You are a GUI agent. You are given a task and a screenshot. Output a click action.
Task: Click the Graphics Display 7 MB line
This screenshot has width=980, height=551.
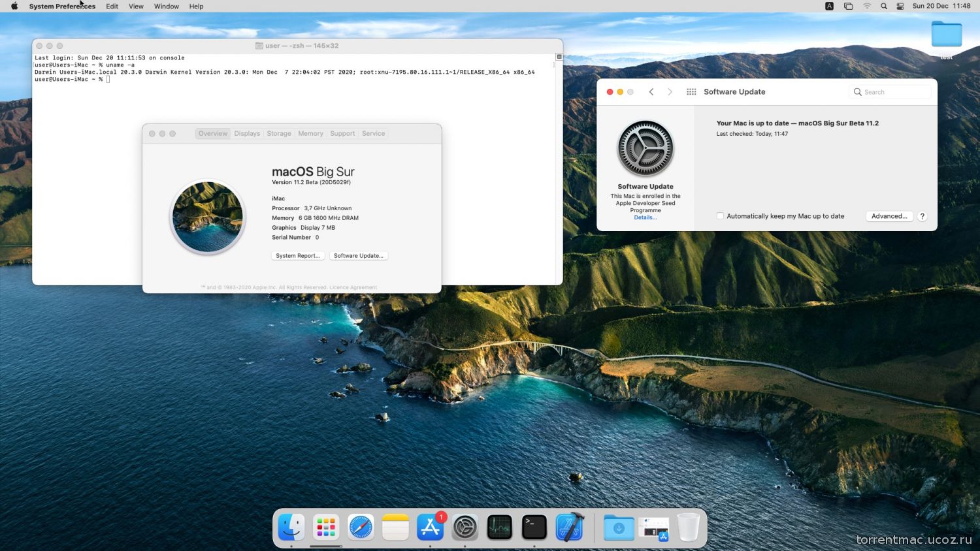pos(303,228)
